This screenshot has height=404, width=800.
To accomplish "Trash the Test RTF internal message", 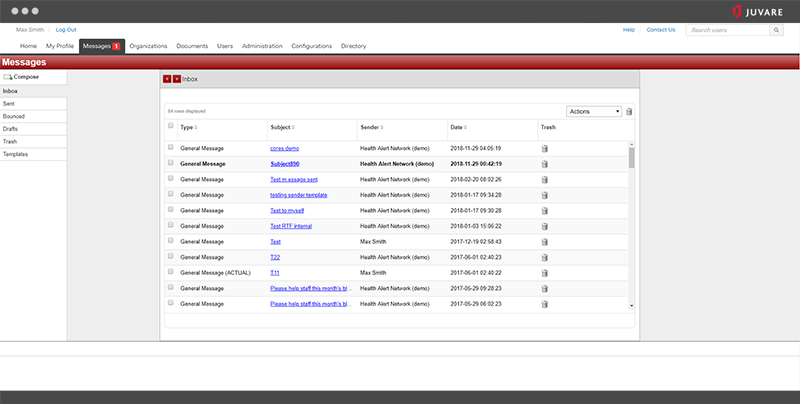I will [544, 226].
